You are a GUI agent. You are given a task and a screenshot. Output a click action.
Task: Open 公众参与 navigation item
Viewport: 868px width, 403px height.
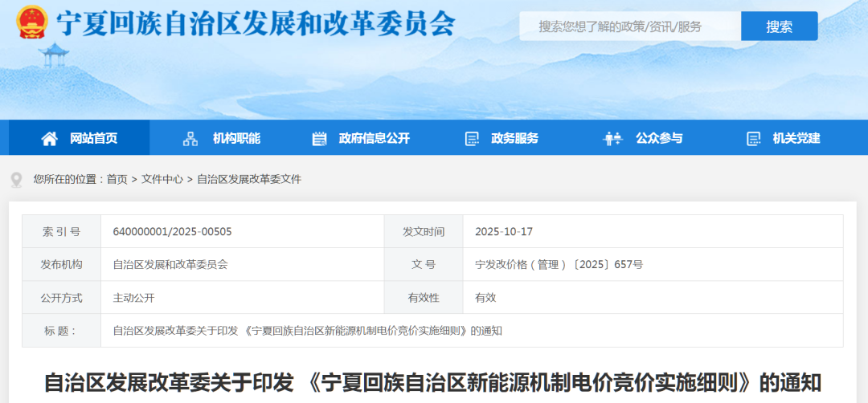(x=659, y=138)
